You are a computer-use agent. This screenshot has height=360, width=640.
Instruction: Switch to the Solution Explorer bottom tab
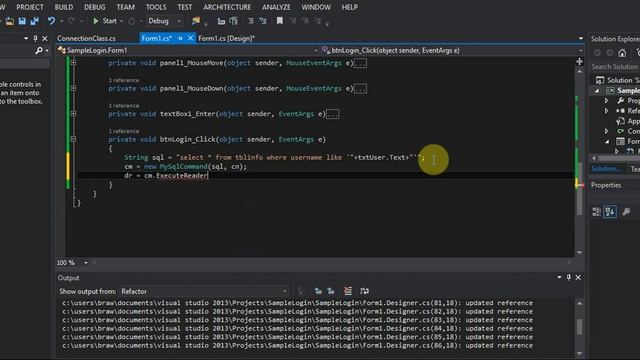point(606,169)
